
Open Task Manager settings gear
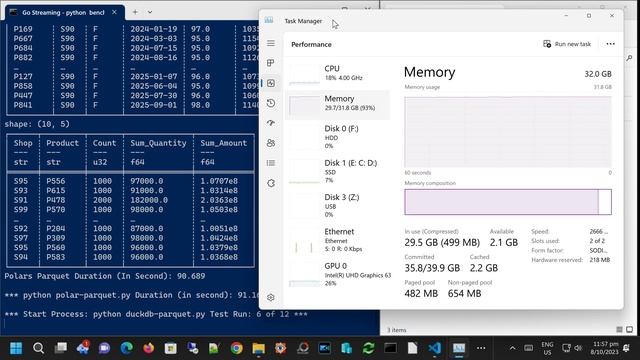(271, 298)
